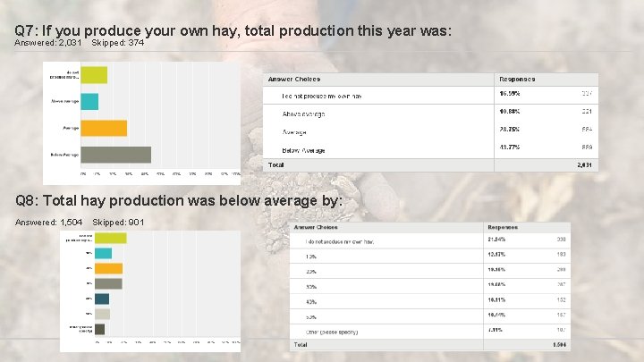Click the Q7 question heading text

pyautogui.click(x=233, y=30)
